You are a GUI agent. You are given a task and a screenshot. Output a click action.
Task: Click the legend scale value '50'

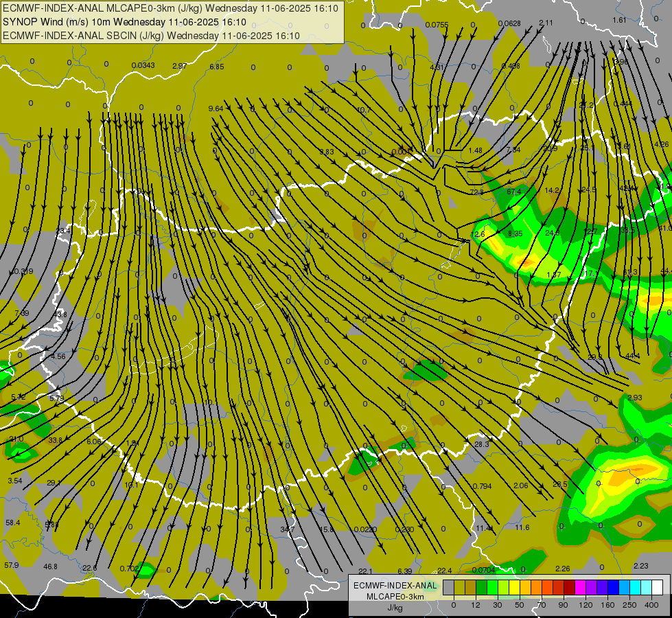click(520, 605)
